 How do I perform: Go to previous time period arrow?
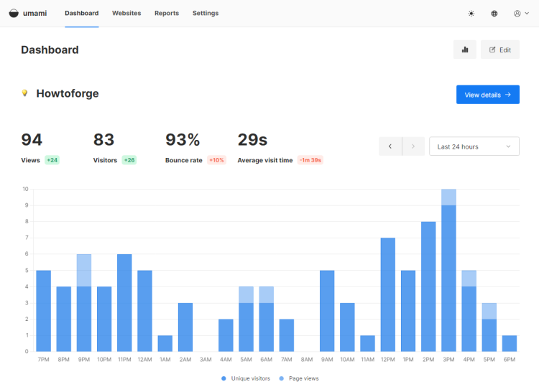coord(390,146)
